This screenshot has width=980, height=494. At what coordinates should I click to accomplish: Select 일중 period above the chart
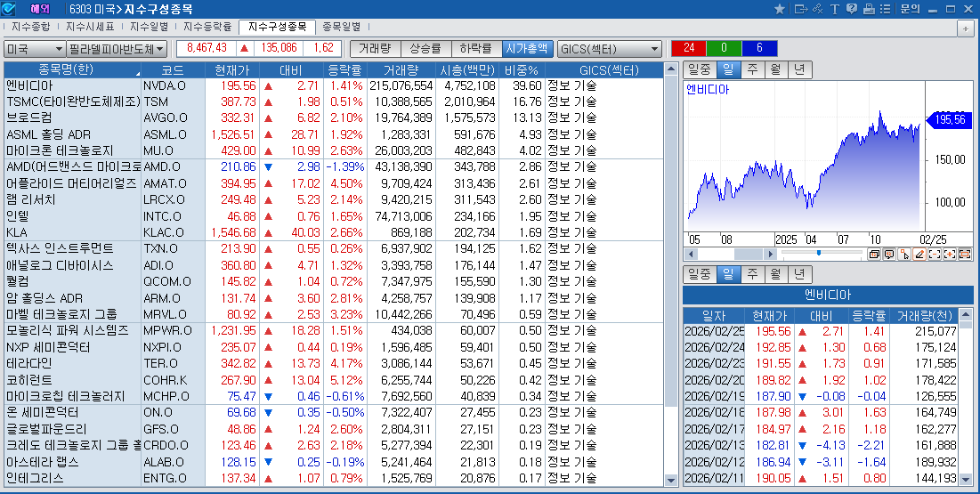click(700, 69)
